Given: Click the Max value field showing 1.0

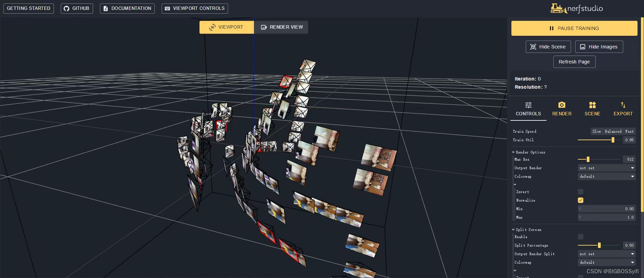Looking at the screenshot, I should coord(607,217).
